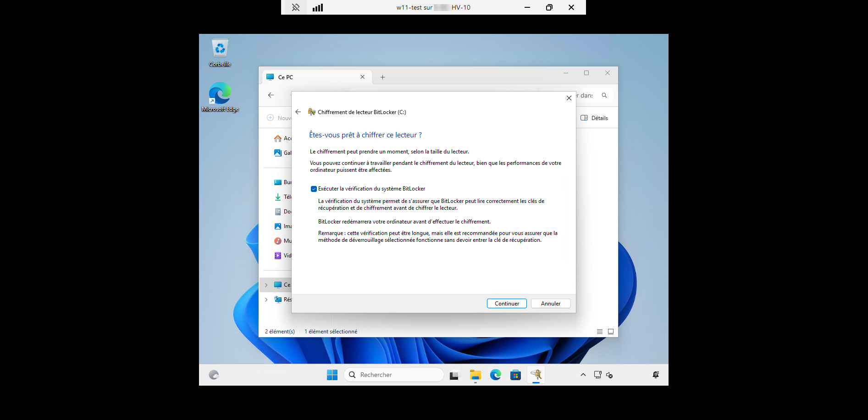
Task: Show hidden system tray icons
Action: point(583,375)
